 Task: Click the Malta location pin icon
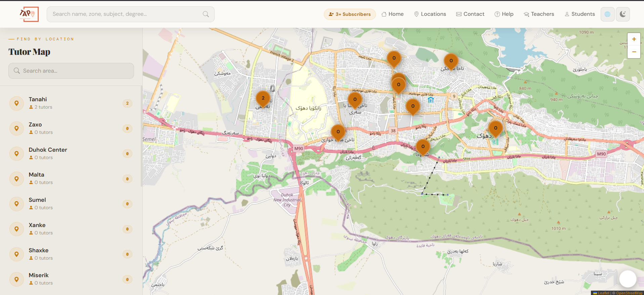point(16,179)
